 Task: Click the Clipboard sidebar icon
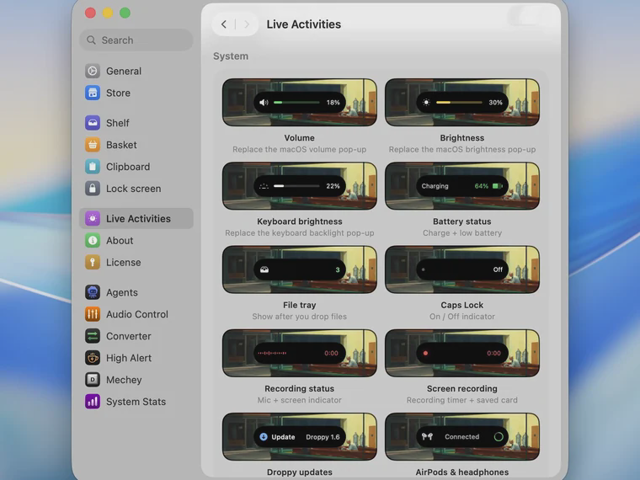click(x=93, y=167)
